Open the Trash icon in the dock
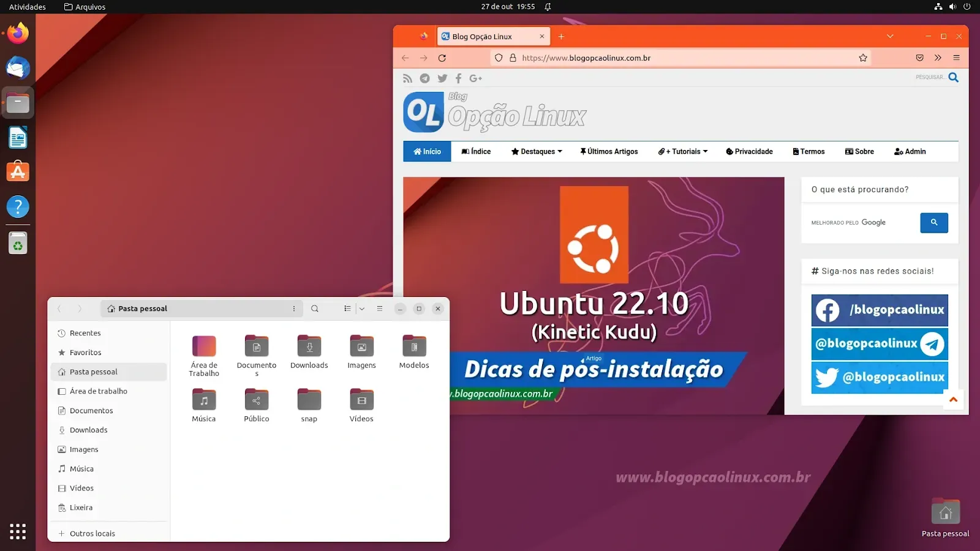Screen dimensions: 980x551 click(18, 243)
